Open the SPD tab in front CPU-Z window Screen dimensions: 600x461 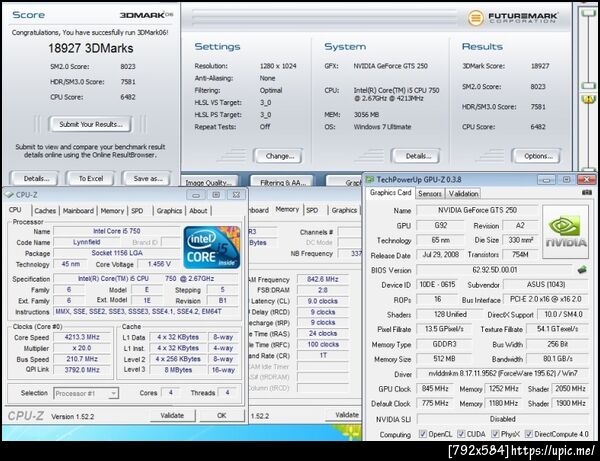click(x=137, y=211)
